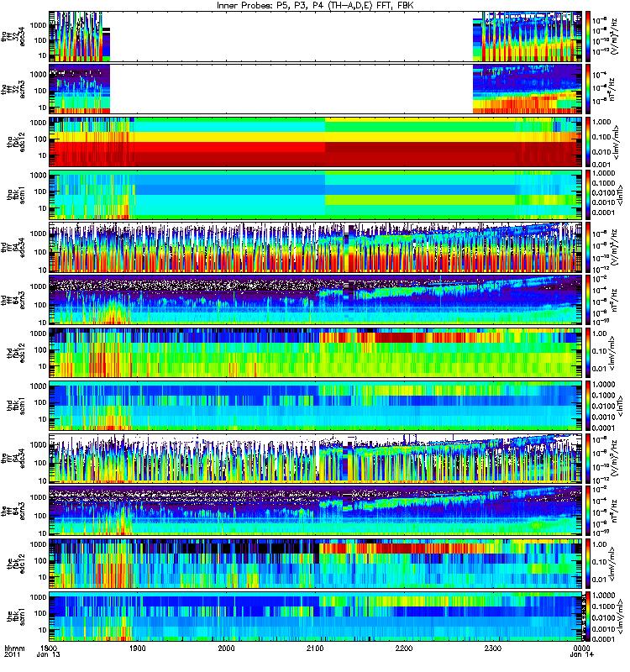Click the 'Jan 14' date label
Image resolution: width=630 pixels, height=672 pixels.
pyautogui.click(x=581, y=654)
